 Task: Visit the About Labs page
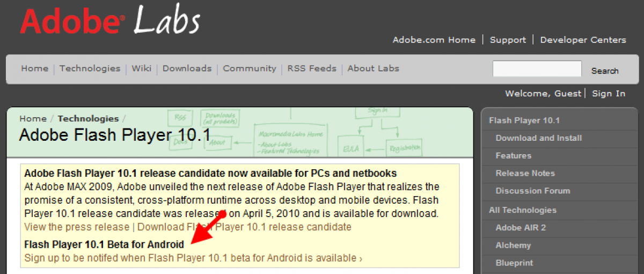click(x=373, y=68)
